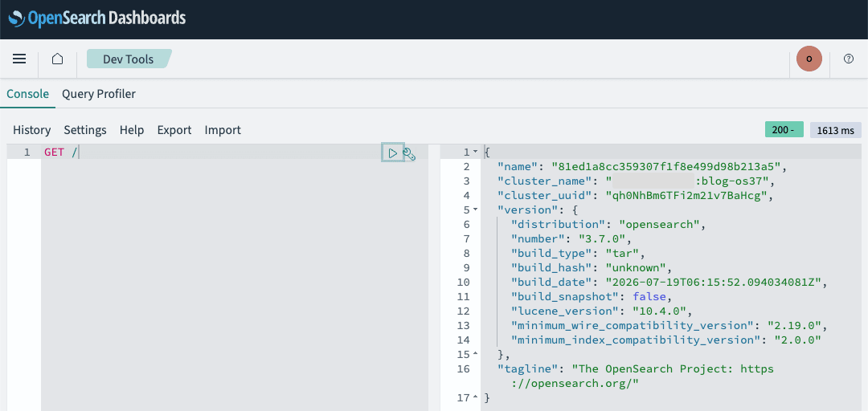This screenshot has width=868, height=411.
Task: Click the "name" value text in response
Action: (665, 166)
